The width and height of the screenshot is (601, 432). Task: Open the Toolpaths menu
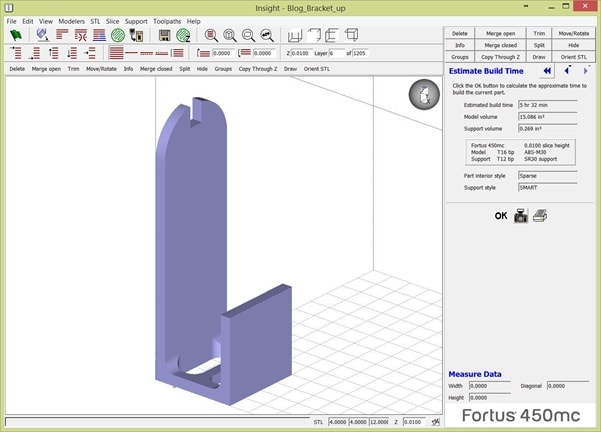pos(167,21)
